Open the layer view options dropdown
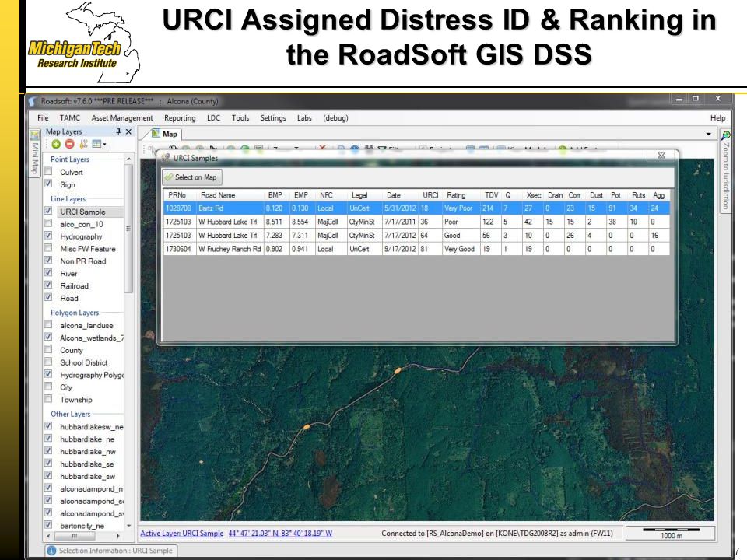The width and height of the screenshot is (747, 560). point(99,144)
